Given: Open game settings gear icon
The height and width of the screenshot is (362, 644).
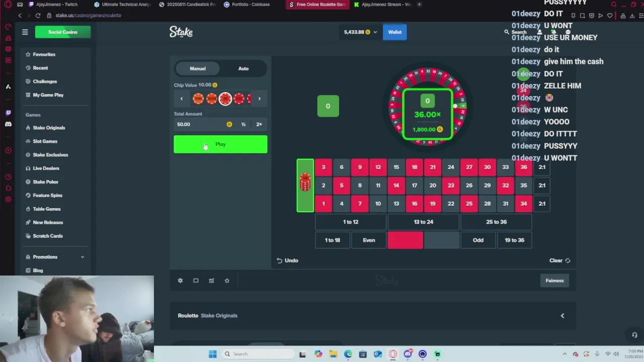Looking at the screenshot, I should point(180,281).
